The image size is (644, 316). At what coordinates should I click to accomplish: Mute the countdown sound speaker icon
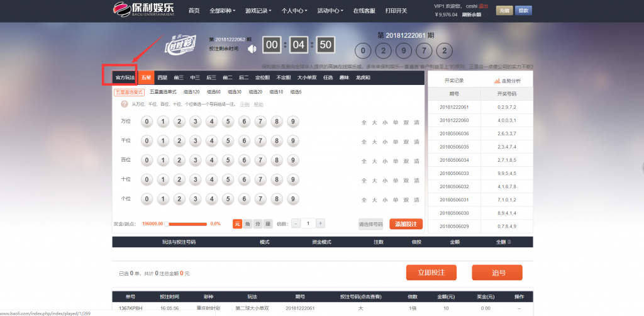252,48
